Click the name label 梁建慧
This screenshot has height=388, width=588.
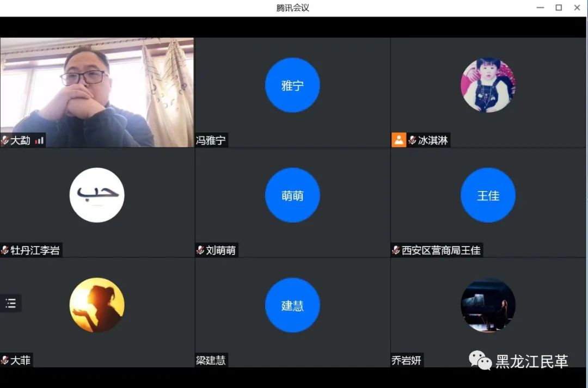[211, 361]
